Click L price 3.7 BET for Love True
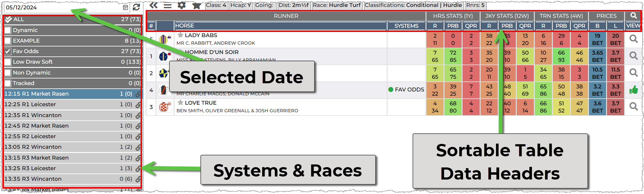Image resolution: width=644 pixels, height=194 pixels. tap(615, 107)
